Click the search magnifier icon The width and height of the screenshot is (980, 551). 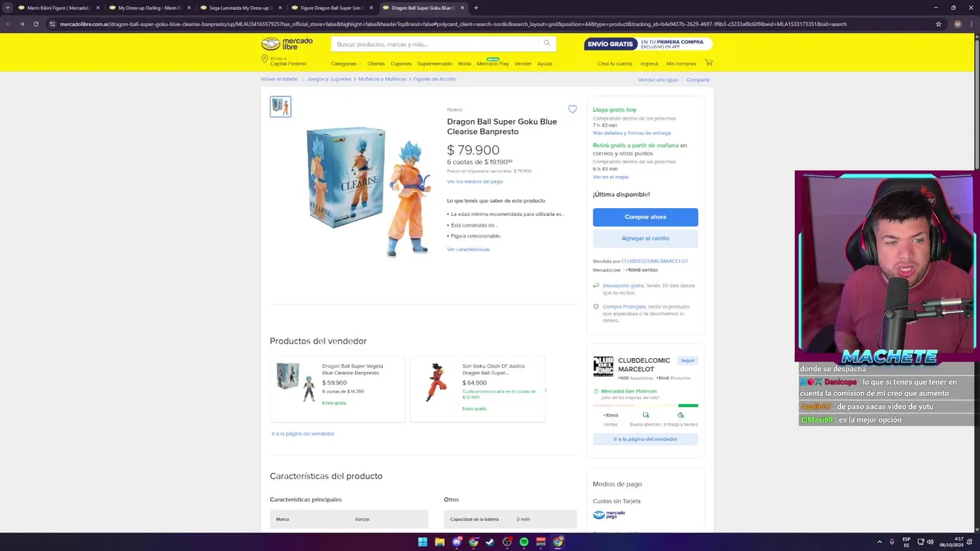tap(547, 44)
